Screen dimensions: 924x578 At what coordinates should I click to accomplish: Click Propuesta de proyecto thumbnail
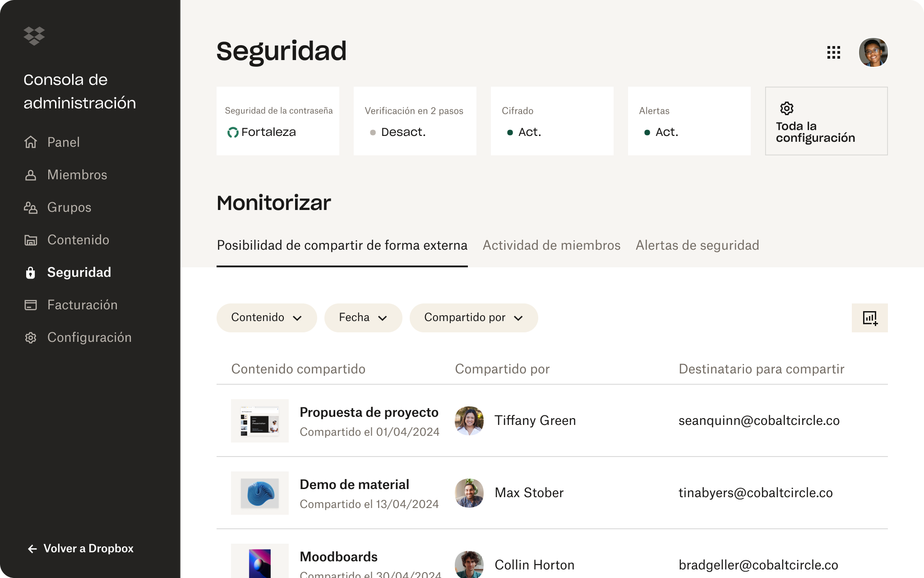pyautogui.click(x=260, y=421)
